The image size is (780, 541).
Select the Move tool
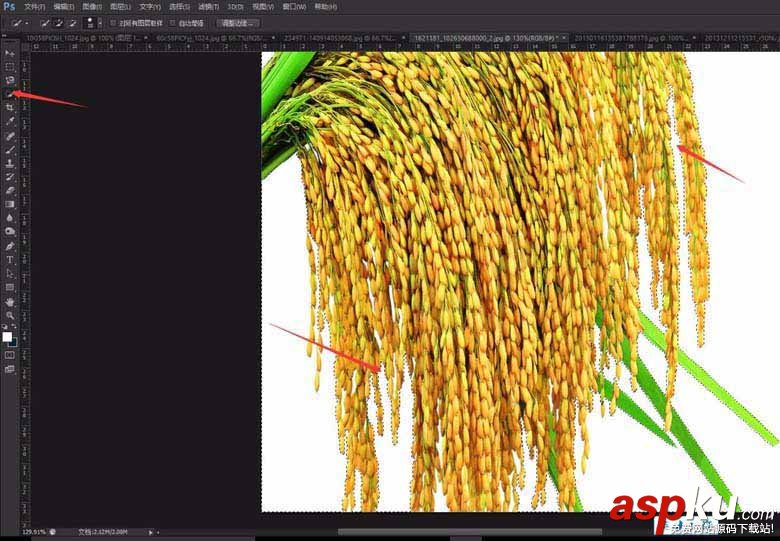(x=9, y=53)
